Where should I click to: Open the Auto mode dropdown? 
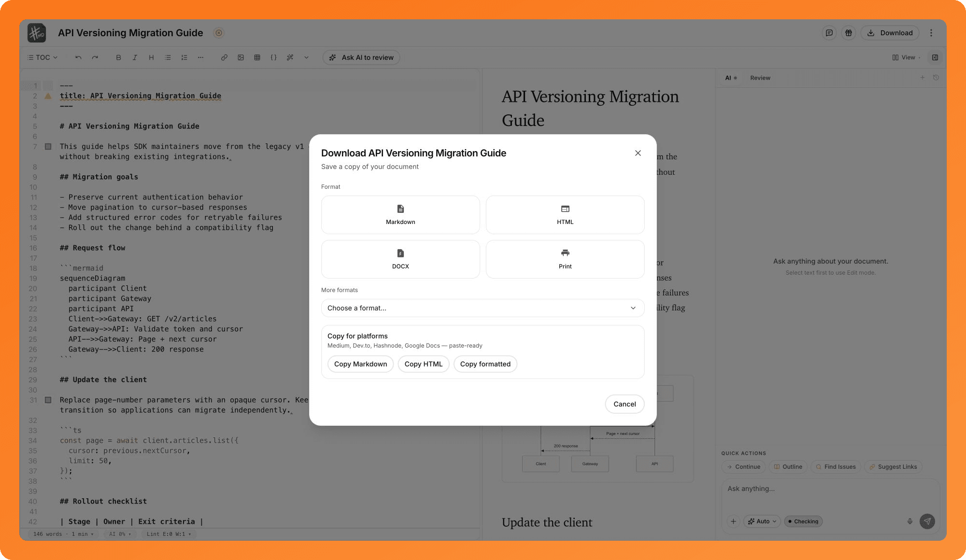pos(762,521)
